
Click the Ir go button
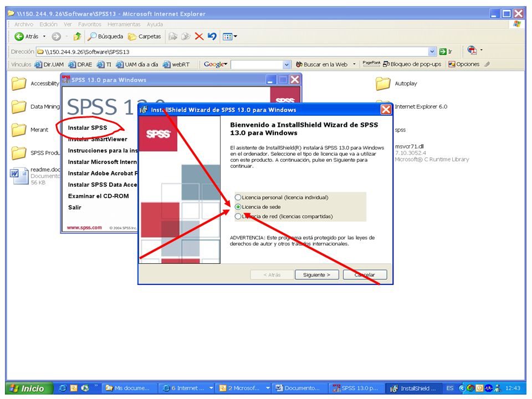[446, 52]
